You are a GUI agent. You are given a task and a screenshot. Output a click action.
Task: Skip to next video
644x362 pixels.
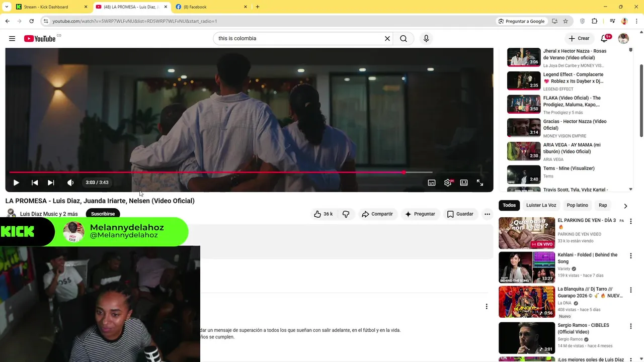[x=51, y=183]
